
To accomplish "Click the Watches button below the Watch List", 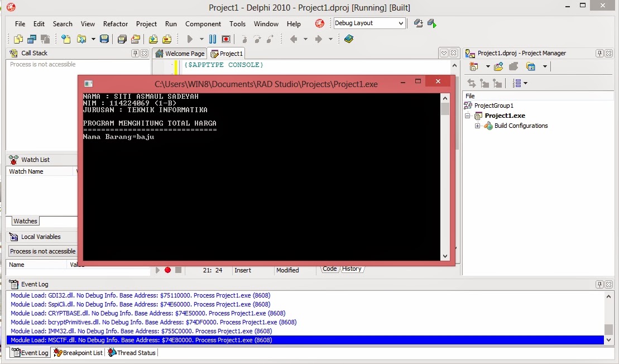I will click(26, 221).
